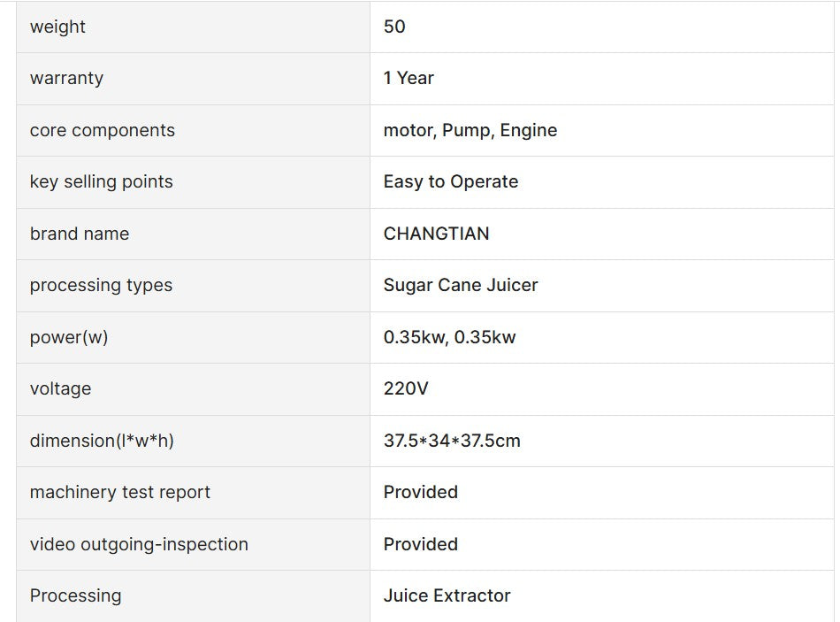Click the CHANGTIAN brand value
The width and height of the screenshot is (840, 622).
point(436,234)
